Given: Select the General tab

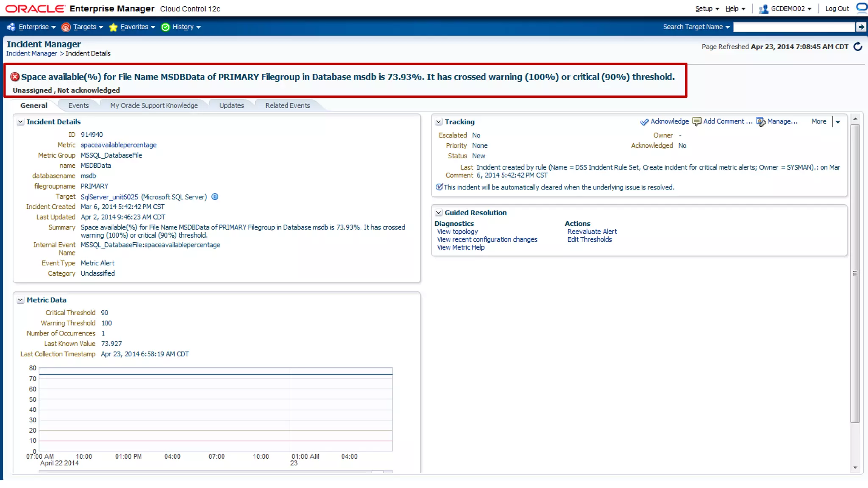Looking at the screenshot, I should (34, 105).
